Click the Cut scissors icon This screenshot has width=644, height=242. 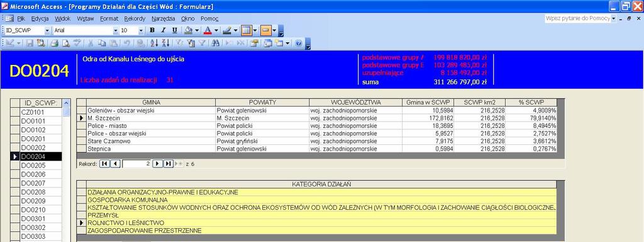pos(91,43)
